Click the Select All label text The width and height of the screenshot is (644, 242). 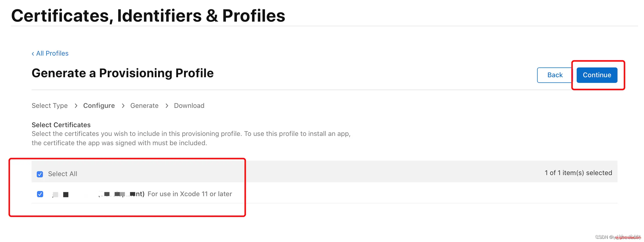pos(62,174)
